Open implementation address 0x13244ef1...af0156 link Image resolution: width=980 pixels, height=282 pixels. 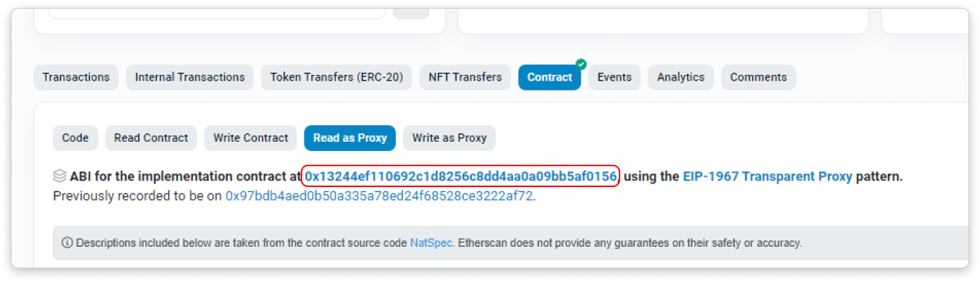460,176
